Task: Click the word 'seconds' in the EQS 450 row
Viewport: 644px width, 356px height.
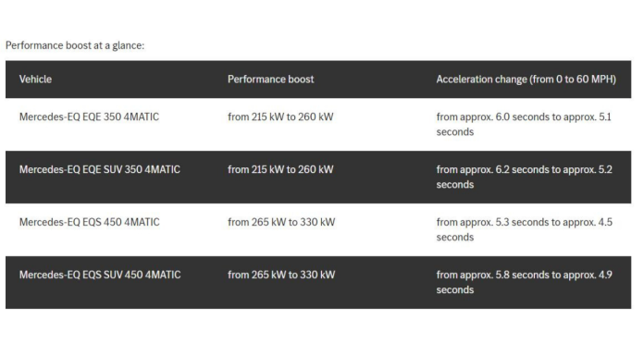Action: click(x=455, y=238)
